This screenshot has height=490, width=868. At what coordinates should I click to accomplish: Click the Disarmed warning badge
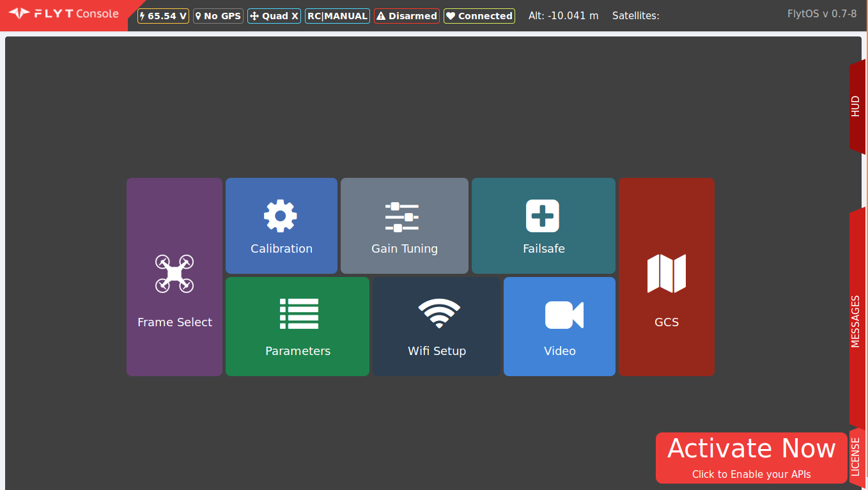pyautogui.click(x=407, y=16)
